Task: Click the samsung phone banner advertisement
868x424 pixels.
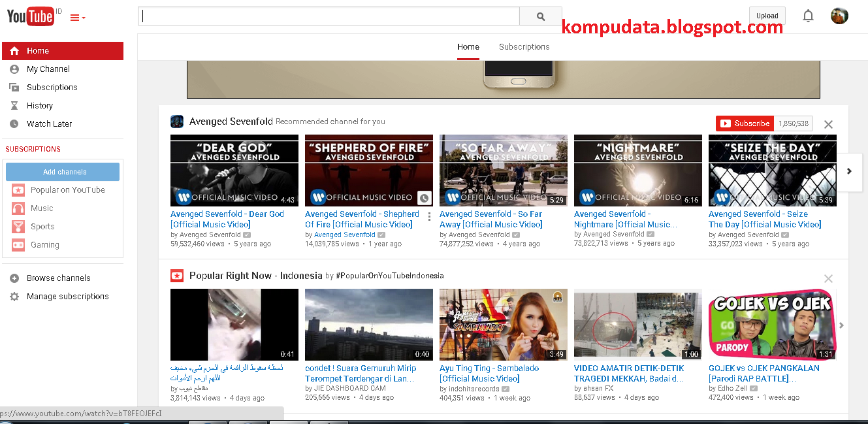Action: 504,79
